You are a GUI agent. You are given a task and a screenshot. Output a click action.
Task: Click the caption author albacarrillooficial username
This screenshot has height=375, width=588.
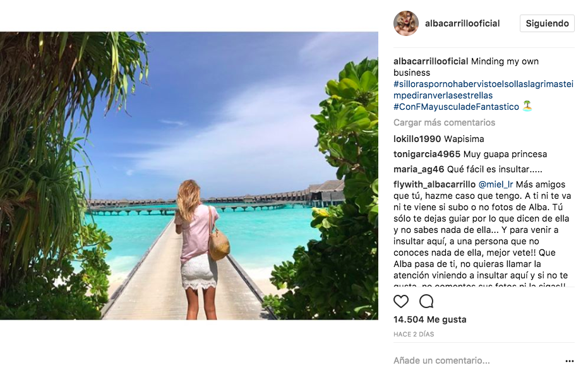click(x=431, y=61)
